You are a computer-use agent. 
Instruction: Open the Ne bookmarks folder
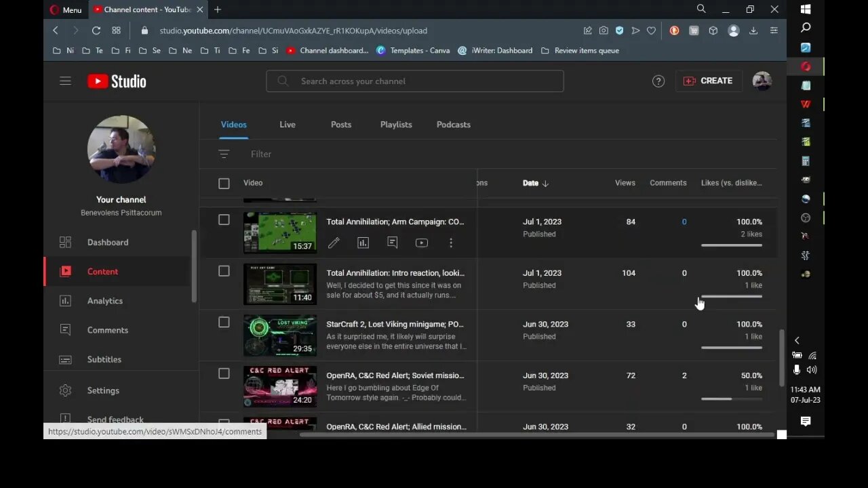[180, 50]
